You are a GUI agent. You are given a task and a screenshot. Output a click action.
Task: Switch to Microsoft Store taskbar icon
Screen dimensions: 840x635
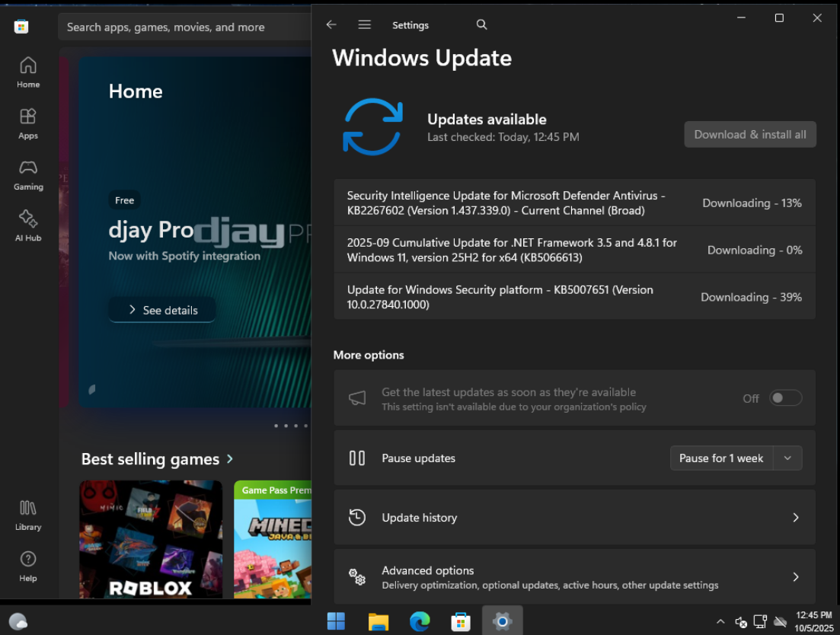[x=461, y=621]
